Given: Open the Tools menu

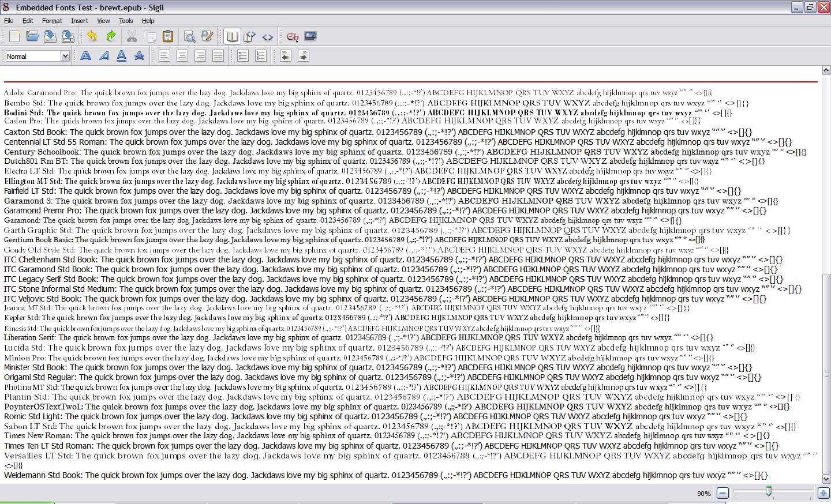Looking at the screenshot, I should 126,21.
